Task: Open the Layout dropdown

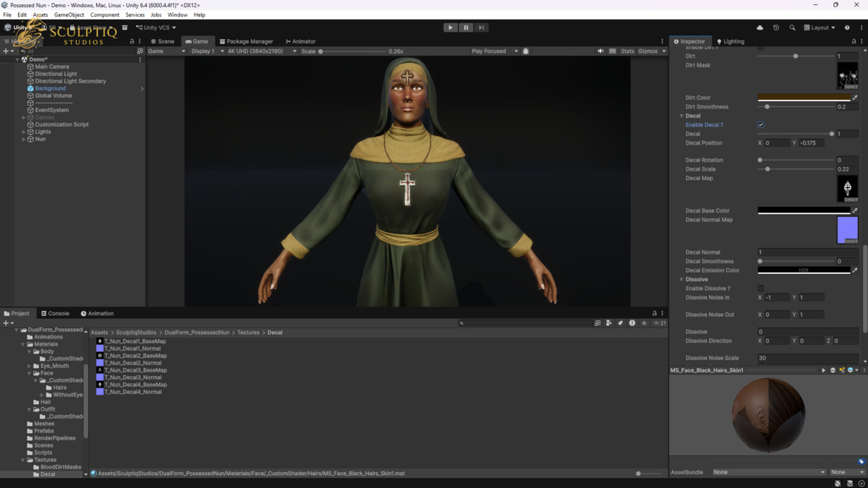Action: [820, 27]
